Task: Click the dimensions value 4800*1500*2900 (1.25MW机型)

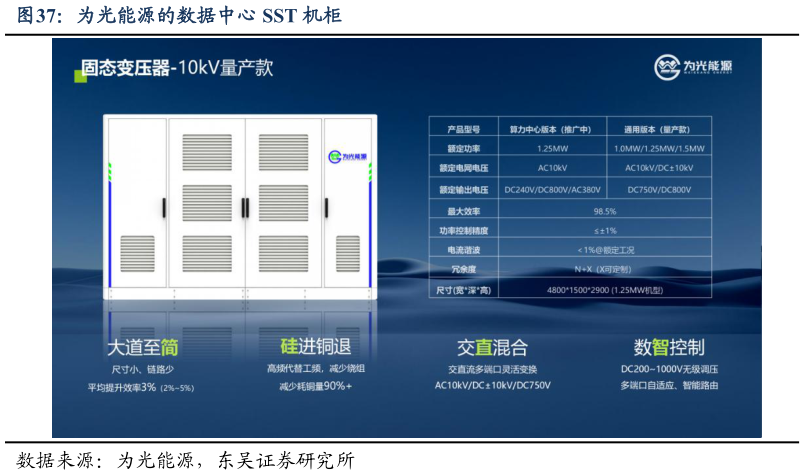Action: 605,290
